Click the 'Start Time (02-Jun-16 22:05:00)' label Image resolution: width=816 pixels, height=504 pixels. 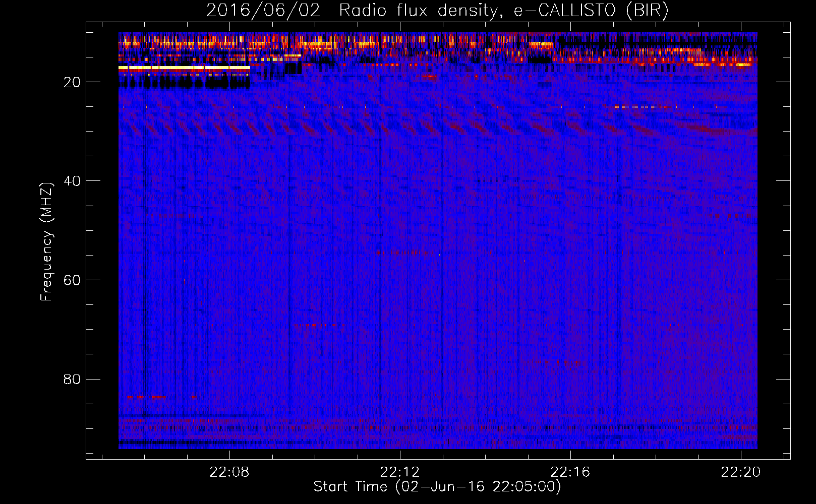point(437,487)
